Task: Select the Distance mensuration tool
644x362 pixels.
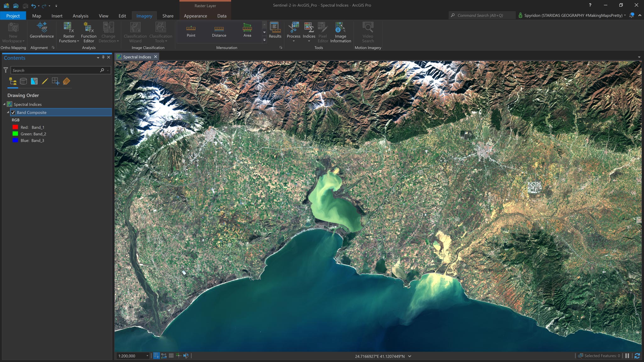Action: point(219,31)
